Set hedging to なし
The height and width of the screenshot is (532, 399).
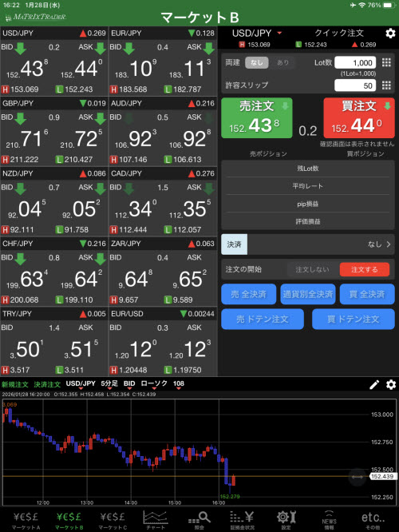pyautogui.click(x=257, y=62)
